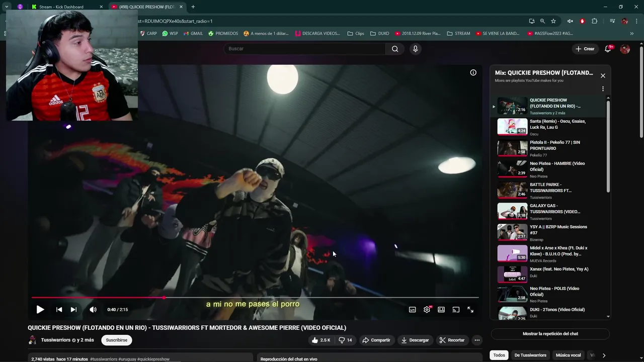Search by voice with microphone

415,49
